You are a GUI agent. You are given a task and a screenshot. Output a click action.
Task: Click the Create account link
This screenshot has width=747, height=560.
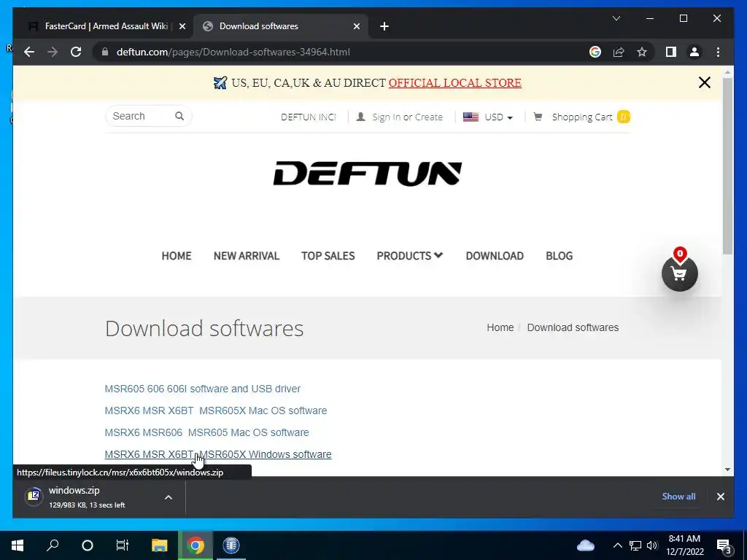tap(429, 117)
